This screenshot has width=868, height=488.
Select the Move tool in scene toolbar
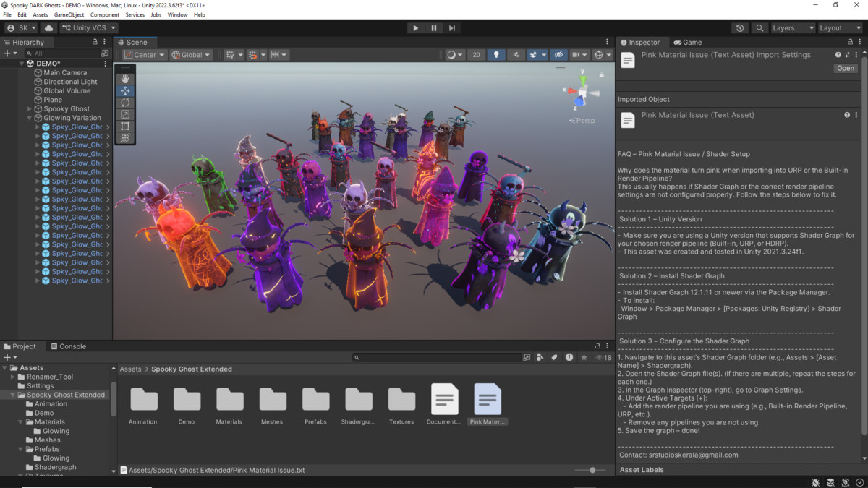(x=125, y=90)
